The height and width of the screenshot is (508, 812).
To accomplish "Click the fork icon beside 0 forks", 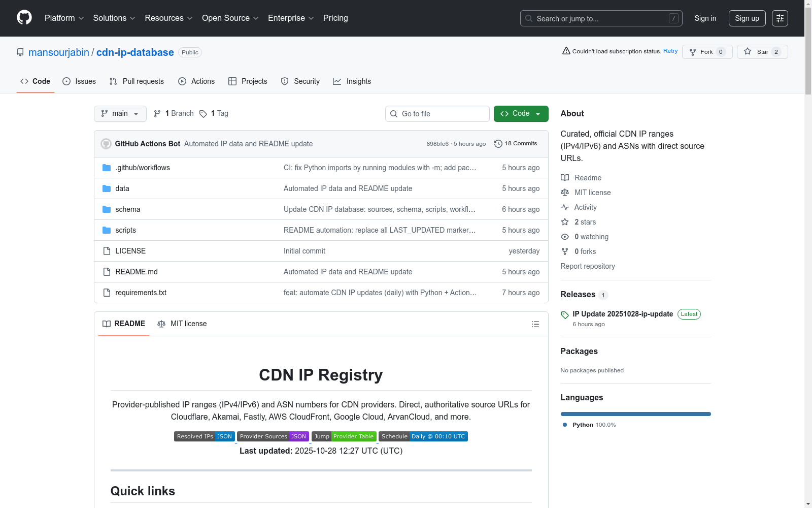I will tap(565, 251).
